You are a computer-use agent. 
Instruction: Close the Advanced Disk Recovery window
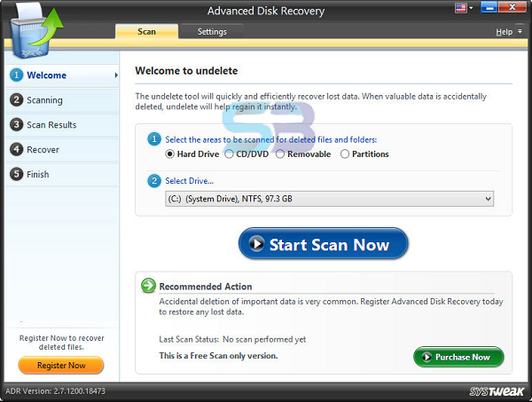click(512, 7)
